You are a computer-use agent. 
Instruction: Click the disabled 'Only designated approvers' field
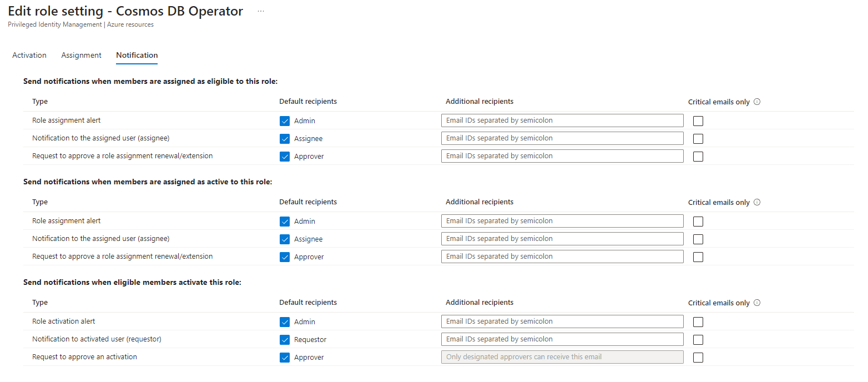[562, 357]
